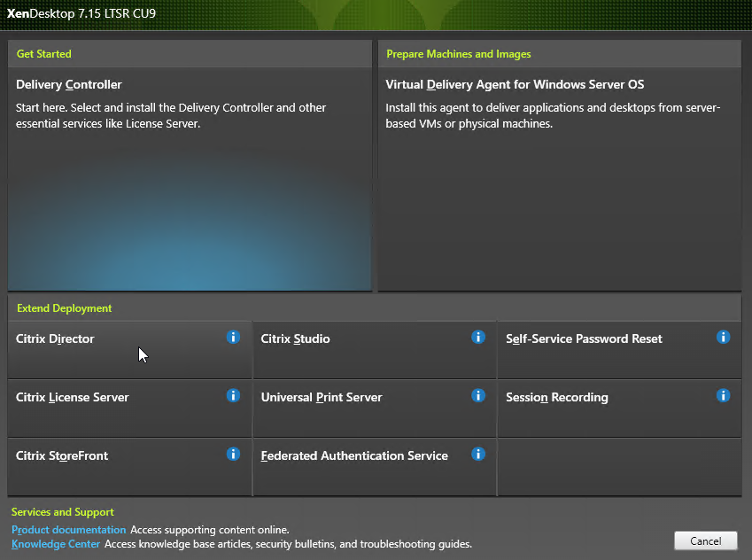The width and height of the screenshot is (752, 560).
Task: Choose Federated Authentication Service tile
Action: (x=375, y=467)
